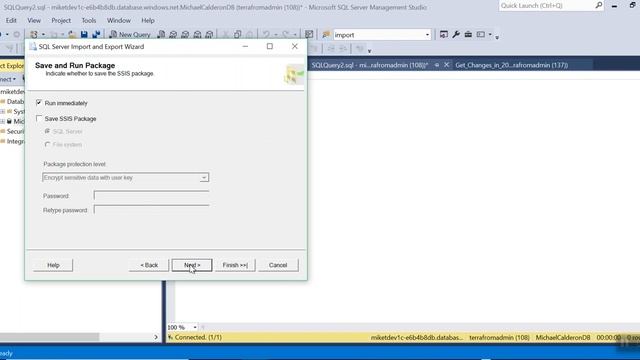Click the Connected. (1/1) status text
640x360 pixels.
tap(198, 338)
